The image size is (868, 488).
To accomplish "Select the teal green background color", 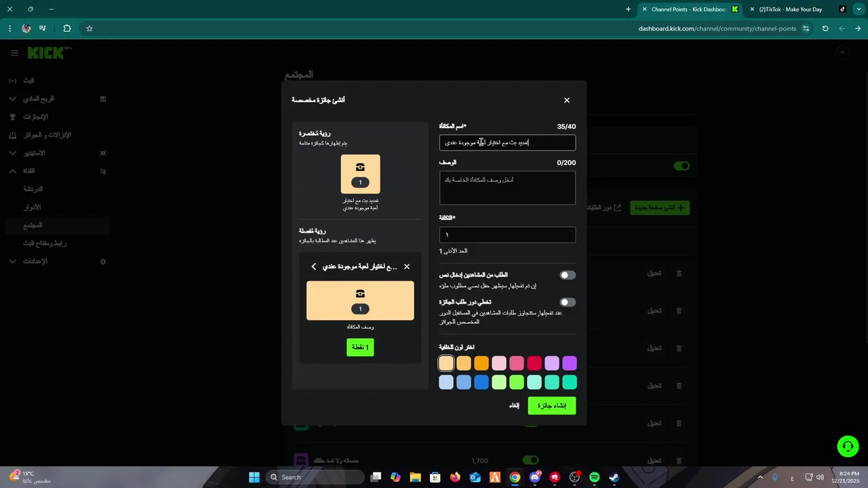I will click(570, 382).
